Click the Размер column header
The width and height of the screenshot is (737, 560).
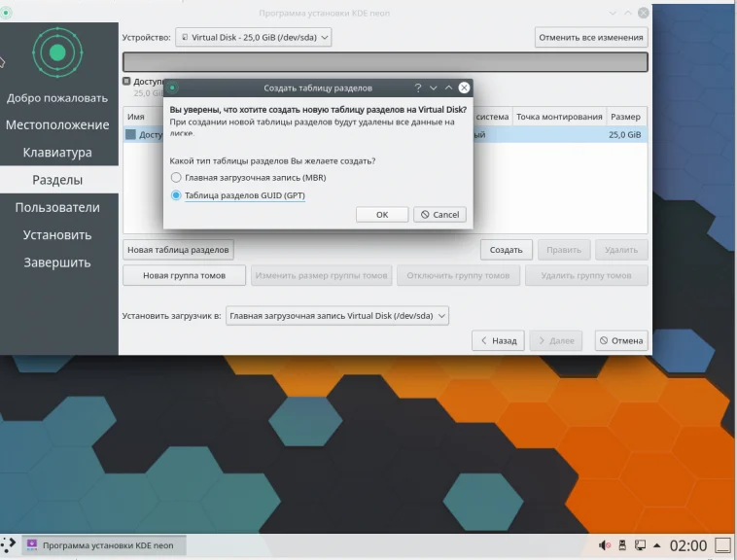pos(625,117)
